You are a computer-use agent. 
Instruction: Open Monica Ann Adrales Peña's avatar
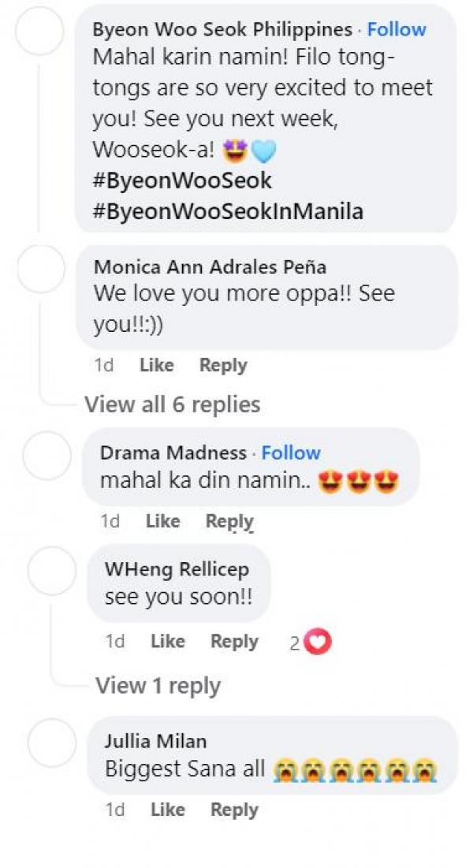40,268
